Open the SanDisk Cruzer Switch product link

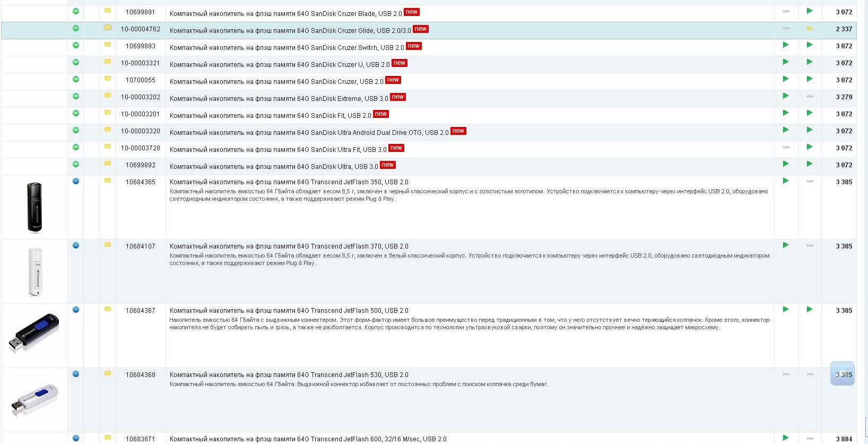coord(287,47)
